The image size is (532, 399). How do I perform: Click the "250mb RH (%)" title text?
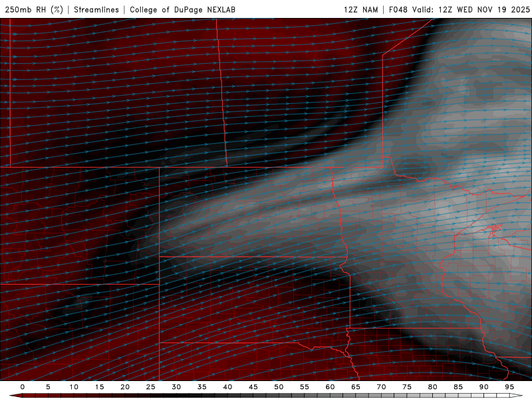pos(35,10)
